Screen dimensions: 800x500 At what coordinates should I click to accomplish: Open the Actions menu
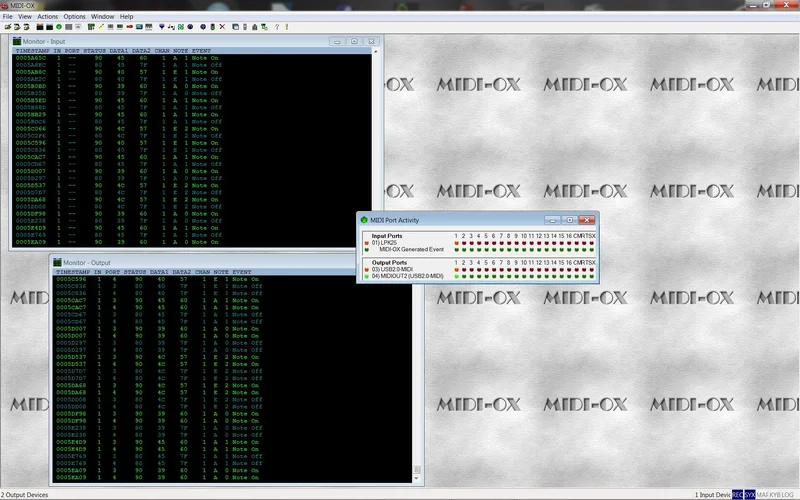(47, 16)
